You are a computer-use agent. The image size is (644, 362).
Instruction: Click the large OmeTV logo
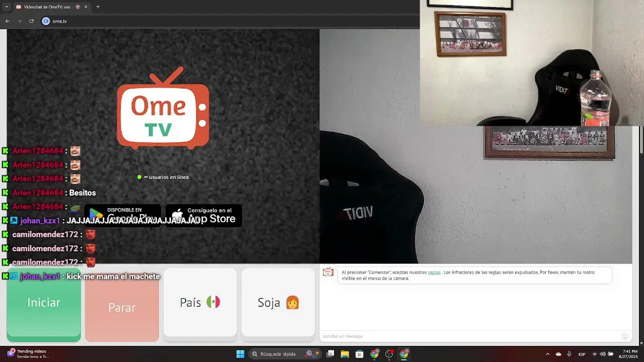163,108
